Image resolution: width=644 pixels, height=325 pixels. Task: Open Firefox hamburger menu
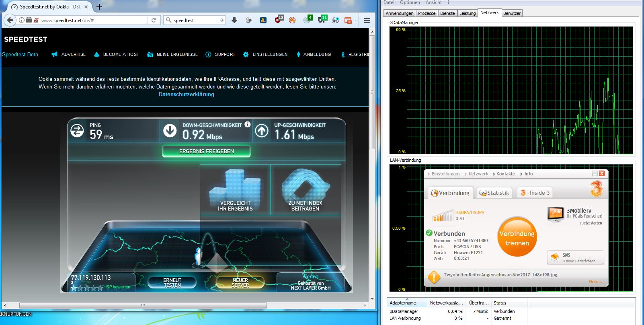367,20
